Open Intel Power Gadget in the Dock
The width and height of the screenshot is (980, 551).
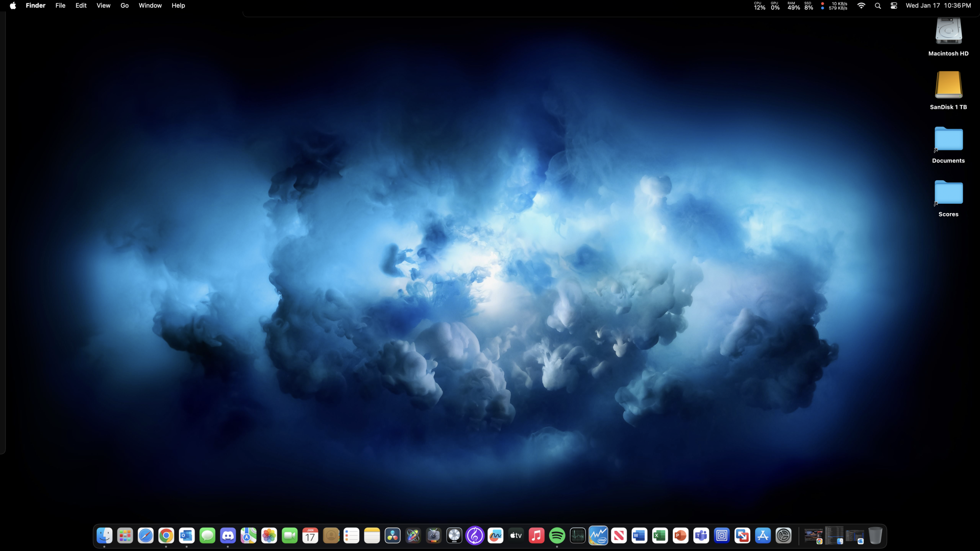click(598, 535)
